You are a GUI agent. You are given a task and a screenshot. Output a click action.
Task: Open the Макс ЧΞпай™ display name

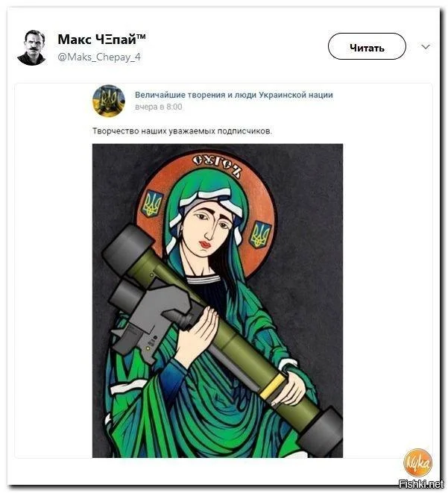[101, 40]
